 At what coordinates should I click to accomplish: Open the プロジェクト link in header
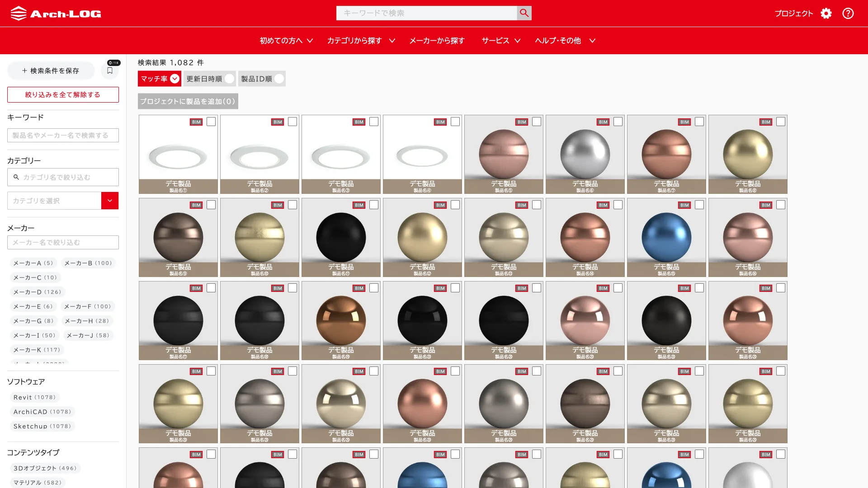click(x=794, y=14)
